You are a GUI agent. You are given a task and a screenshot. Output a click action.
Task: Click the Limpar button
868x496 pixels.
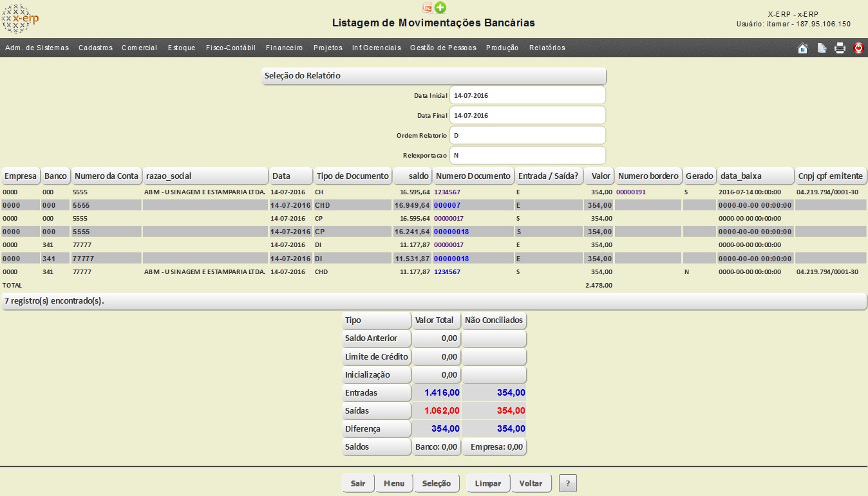488,483
